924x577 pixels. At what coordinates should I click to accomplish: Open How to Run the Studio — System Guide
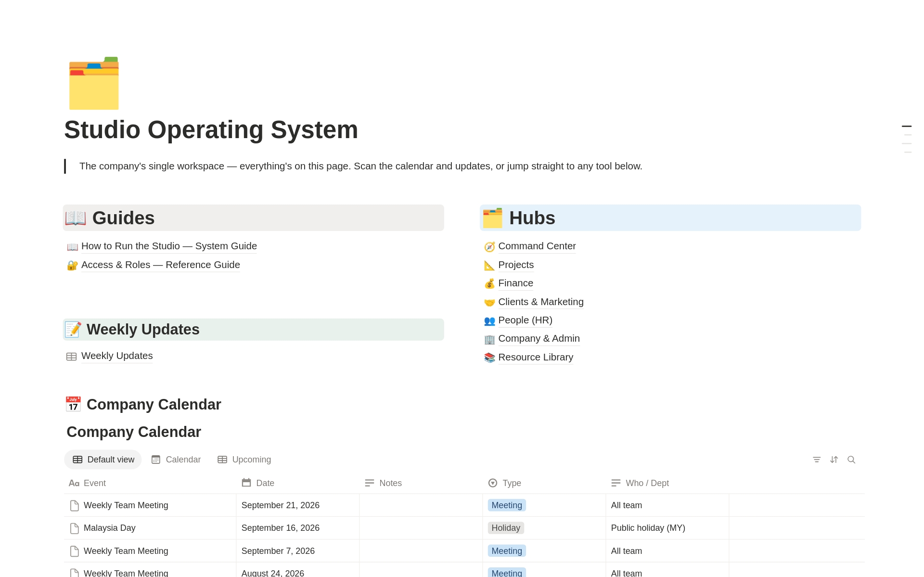tap(169, 246)
